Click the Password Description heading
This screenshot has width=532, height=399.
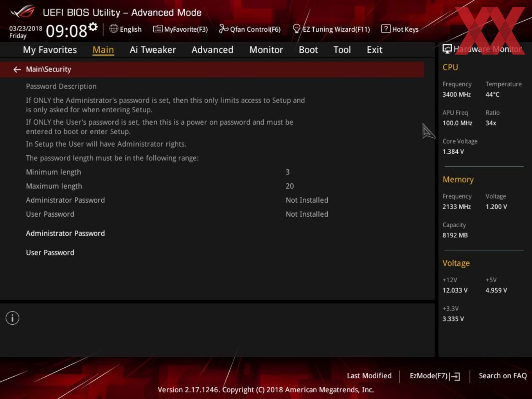click(x=61, y=86)
